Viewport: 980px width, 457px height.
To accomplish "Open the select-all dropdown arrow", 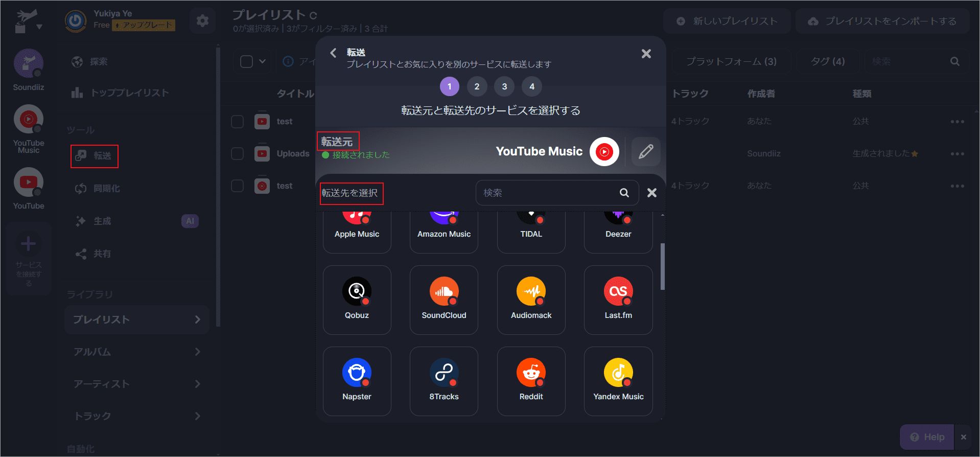I will coord(262,61).
